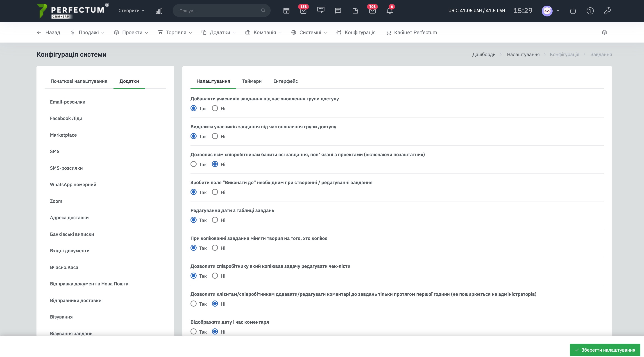Open the help question mark icon
This screenshot has width=644, height=357.
pyautogui.click(x=590, y=11)
